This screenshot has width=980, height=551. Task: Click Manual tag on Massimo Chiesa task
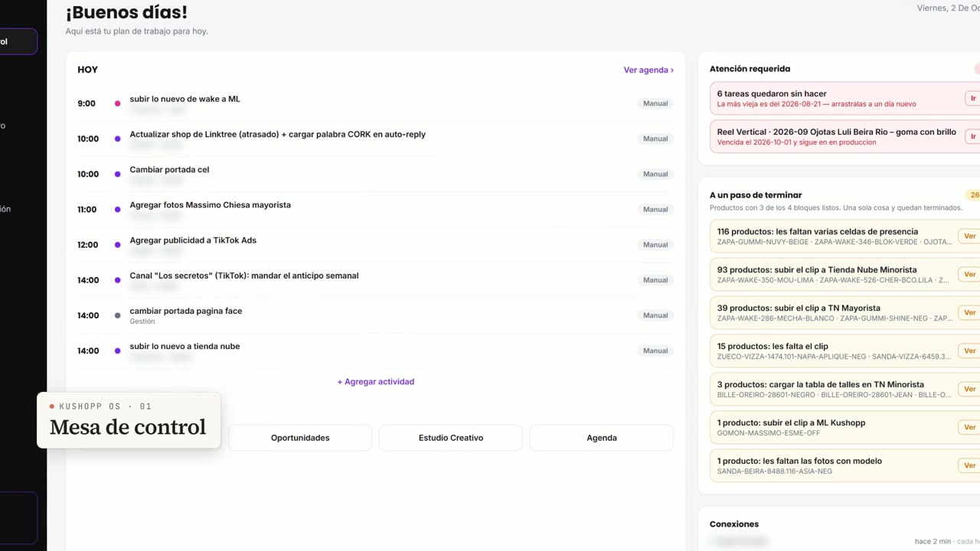point(655,209)
